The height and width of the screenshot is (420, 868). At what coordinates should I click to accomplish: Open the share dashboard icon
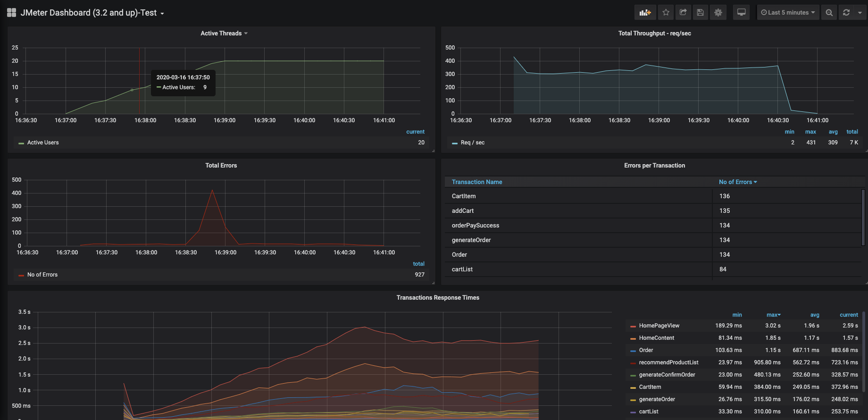pyautogui.click(x=683, y=13)
